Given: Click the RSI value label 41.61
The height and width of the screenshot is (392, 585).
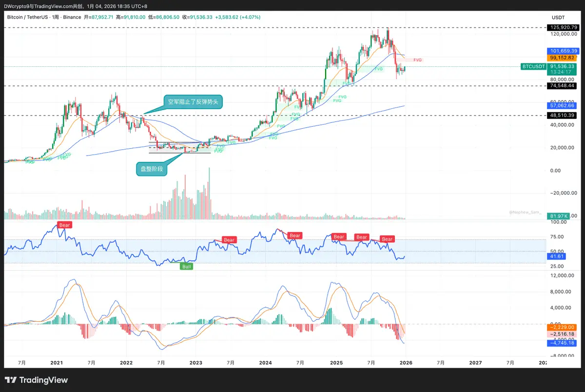Looking at the screenshot, I should pos(557,256).
